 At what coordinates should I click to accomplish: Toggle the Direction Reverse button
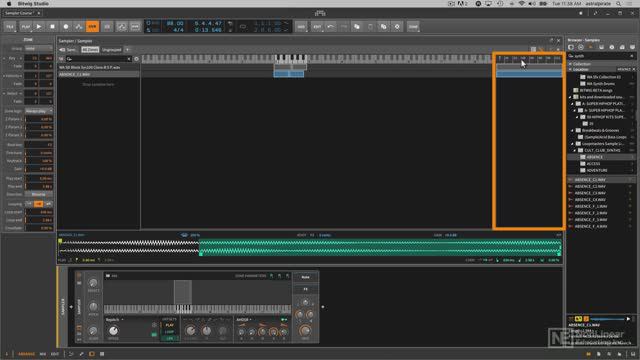click(38, 194)
